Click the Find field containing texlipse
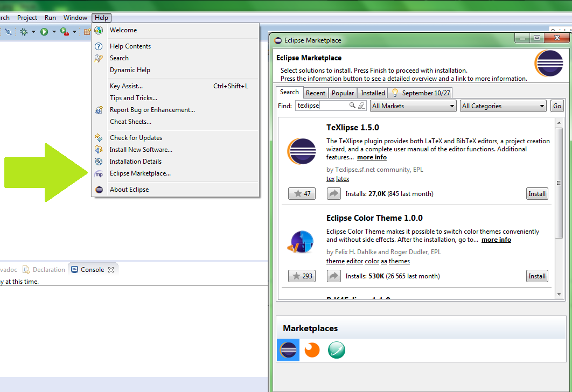The height and width of the screenshot is (392, 572). 331,106
